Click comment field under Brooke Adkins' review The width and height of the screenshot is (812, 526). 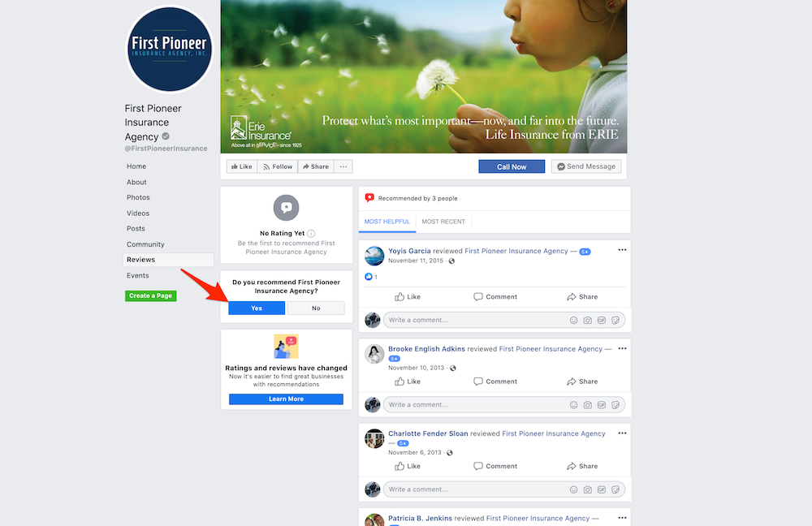(x=504, y=405)
